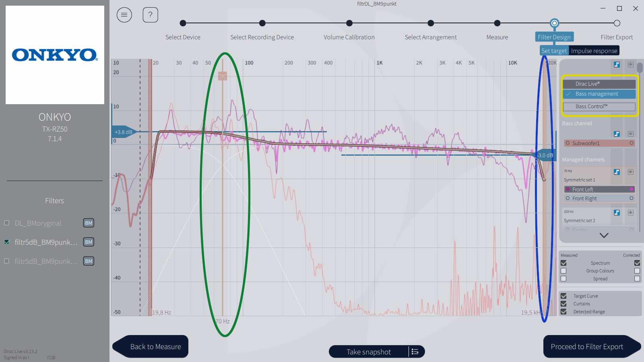644x362 pixels.
Task: Disable the Curtains checkbox
Action: click(563, 304)
